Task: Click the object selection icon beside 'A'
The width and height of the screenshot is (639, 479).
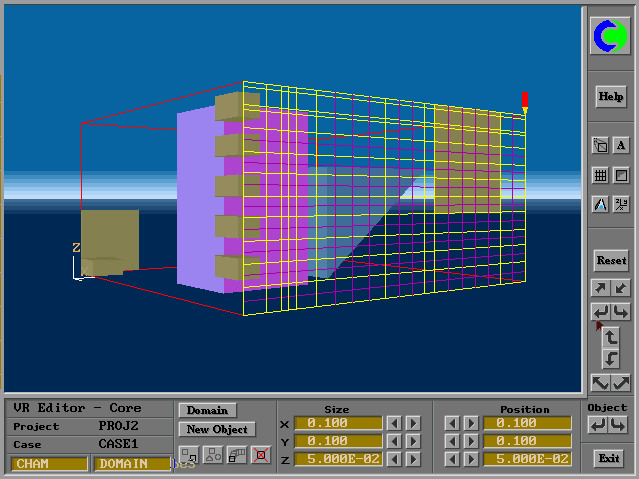Action: click(600, 146)
